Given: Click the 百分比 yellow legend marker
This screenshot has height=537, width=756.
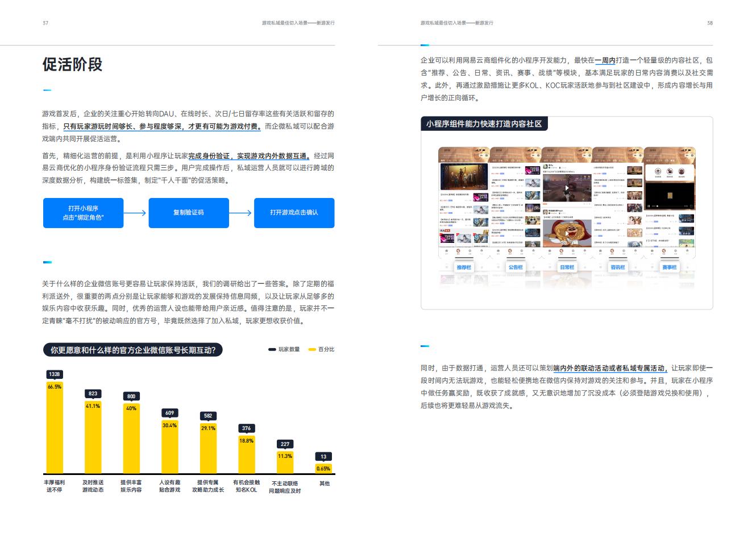Looking at the screenshot, I should tap(312, 349).
